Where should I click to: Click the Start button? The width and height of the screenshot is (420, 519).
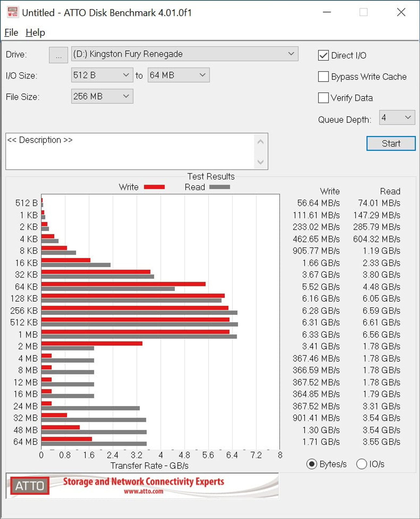[391, 143]
